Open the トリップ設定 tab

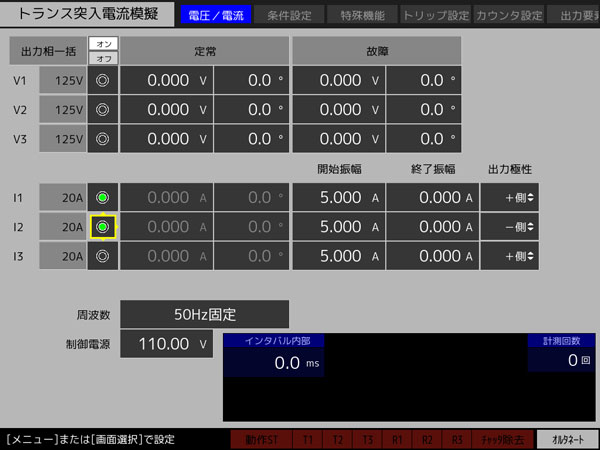[434, 16]
